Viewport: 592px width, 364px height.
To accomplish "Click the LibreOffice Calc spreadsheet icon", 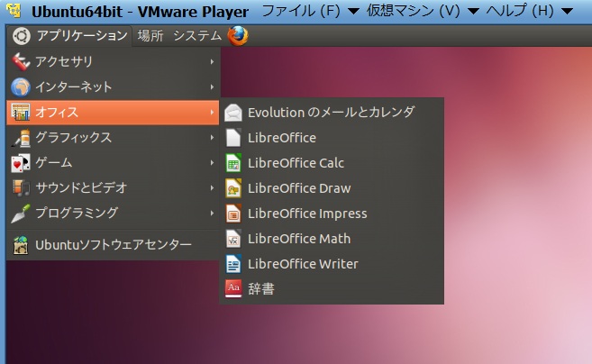I will coord(233,163).
